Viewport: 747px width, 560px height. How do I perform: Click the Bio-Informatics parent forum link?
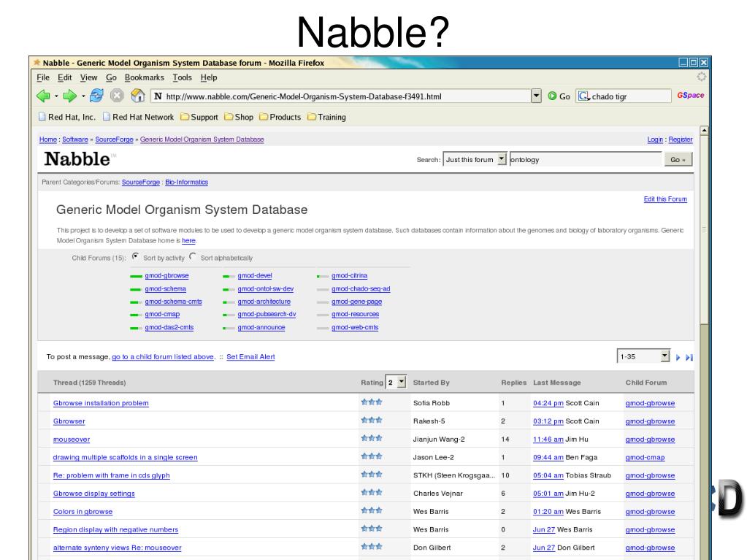(x=187, y=183)
